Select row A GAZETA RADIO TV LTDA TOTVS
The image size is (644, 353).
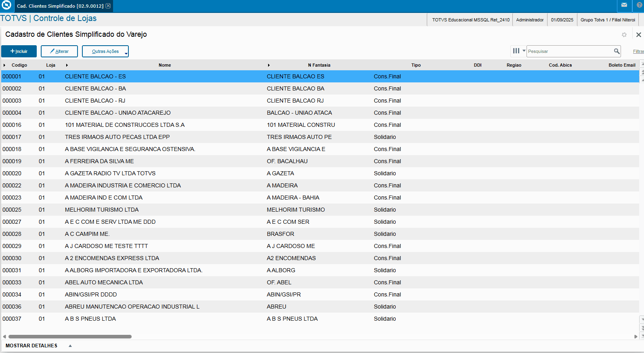[x=320, y=173]
